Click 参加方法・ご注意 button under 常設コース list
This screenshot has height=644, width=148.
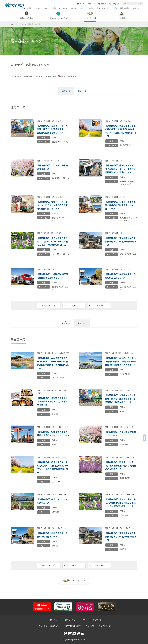tap(49, 565)
